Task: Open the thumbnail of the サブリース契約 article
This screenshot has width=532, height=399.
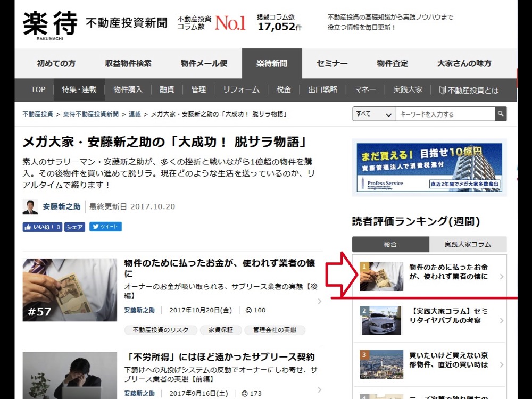Action: (x=70, y=376)
